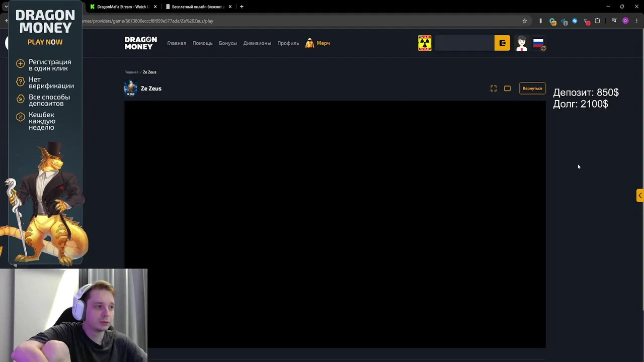Click the balance field in header
Viewport: 644px width, 362px height.
pyautogui.click(x=464, y=43)
